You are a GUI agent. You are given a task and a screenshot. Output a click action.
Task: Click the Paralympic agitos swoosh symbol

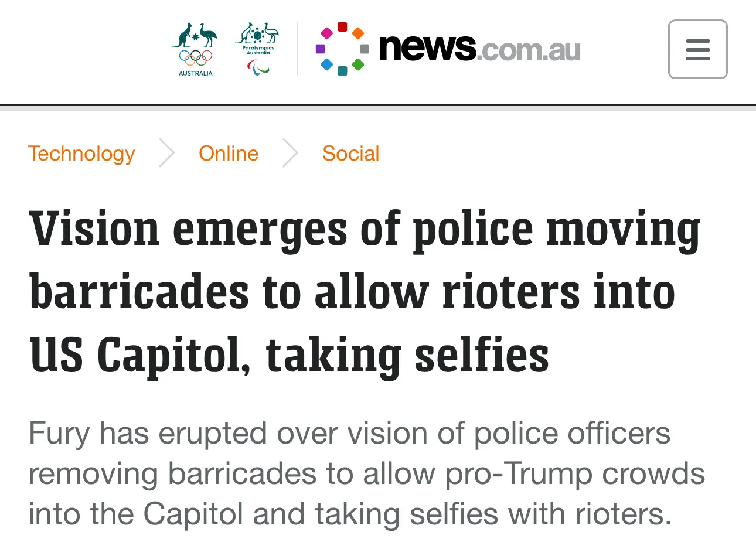[x=258, y=68]
